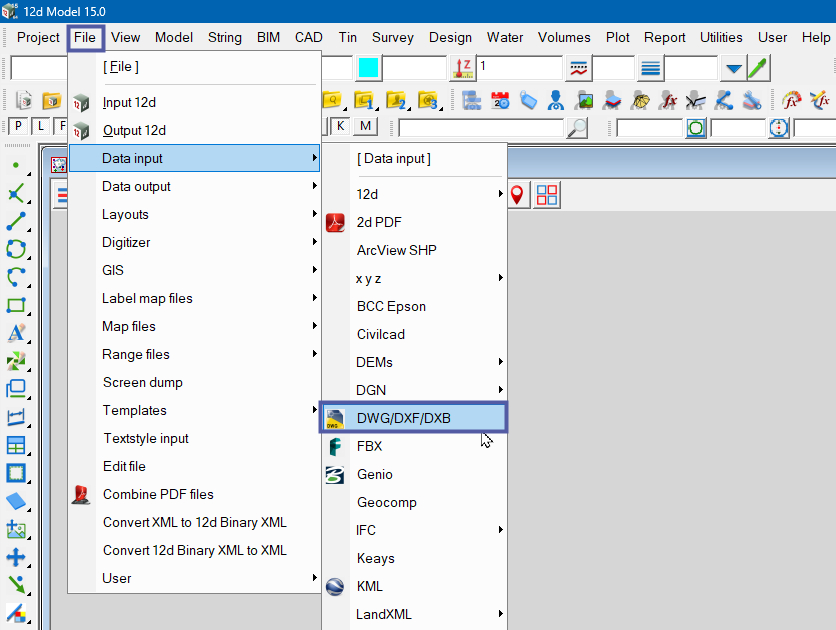Screen dimensions: 836x630
Task: Click the Screen dump command
Action: 142,382
